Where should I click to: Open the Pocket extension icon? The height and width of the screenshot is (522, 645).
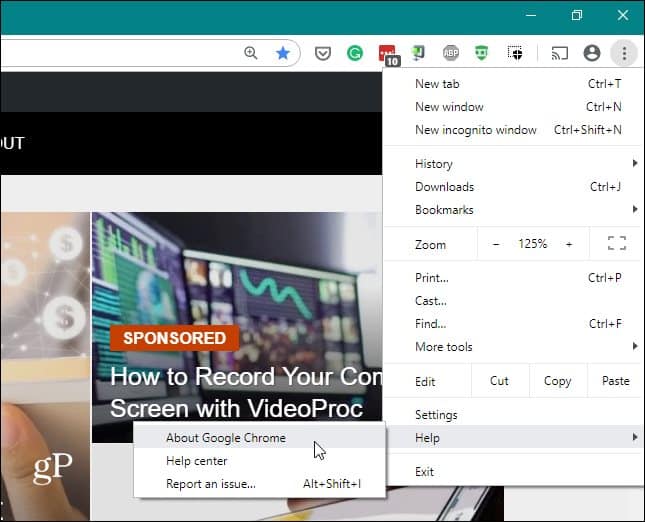click(x=323, y=53)
